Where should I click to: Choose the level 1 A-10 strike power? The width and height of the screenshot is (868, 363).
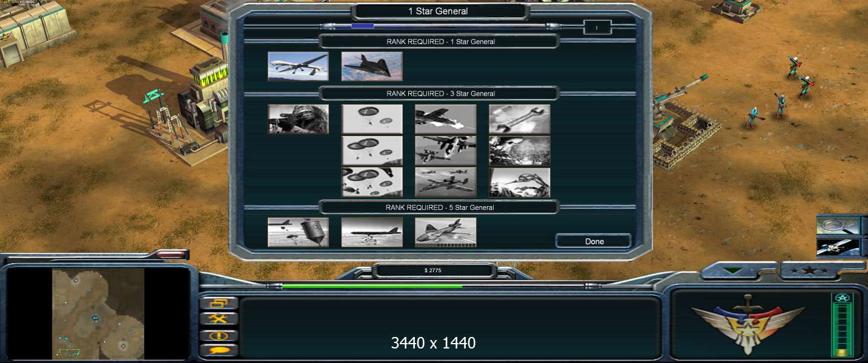(446, 119)
